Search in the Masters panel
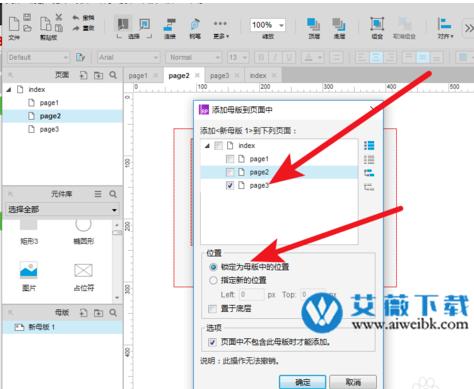Screen dimensions: 474x389 113,313
